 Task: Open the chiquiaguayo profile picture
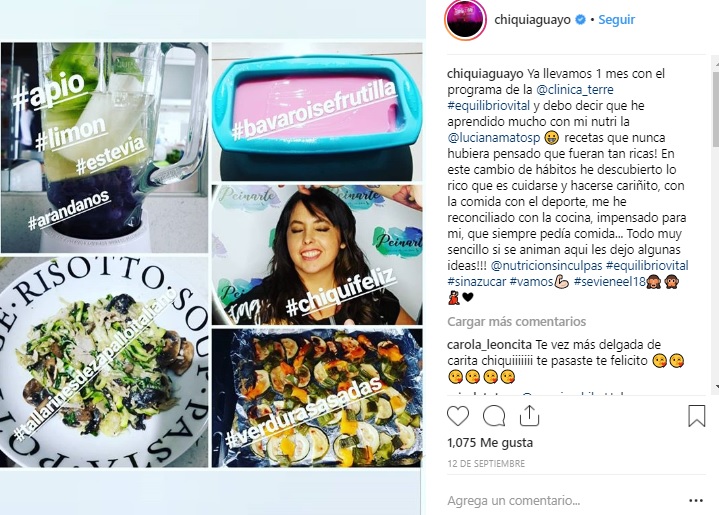pyautogui.click(x=465, y=20)
